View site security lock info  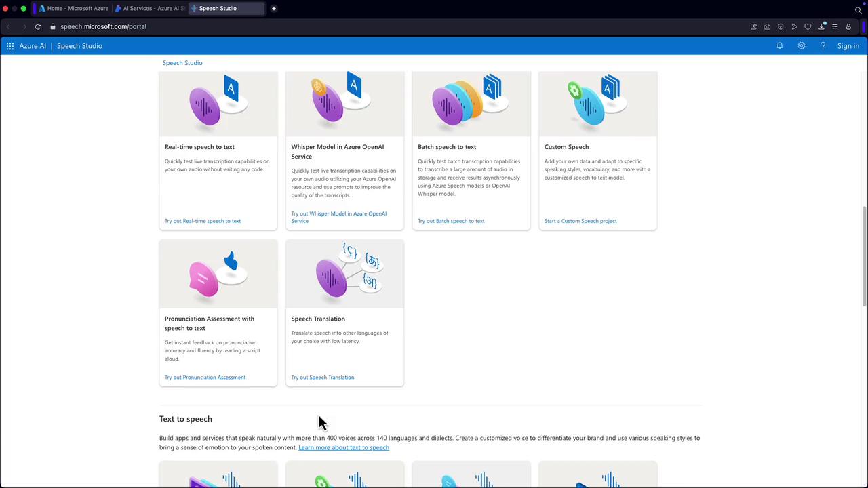[x=52, y=26]
